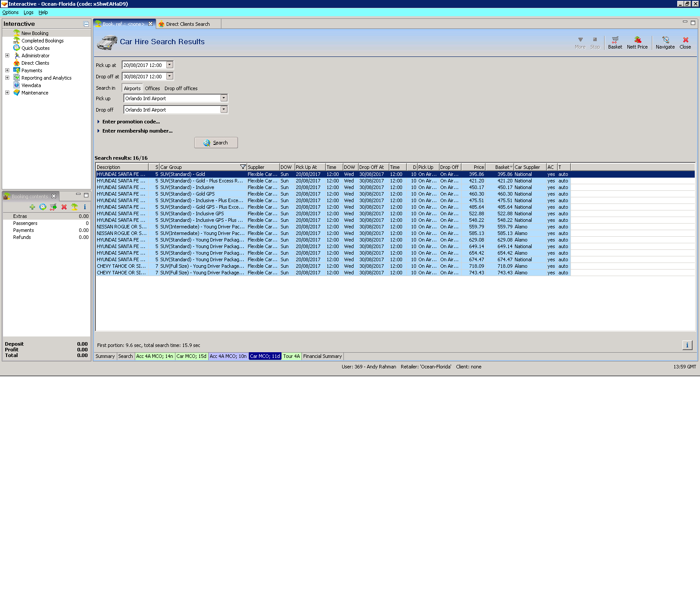Open Quick Quotes in the tree
This screenshot has width=700, height=613.
(35, 48)
